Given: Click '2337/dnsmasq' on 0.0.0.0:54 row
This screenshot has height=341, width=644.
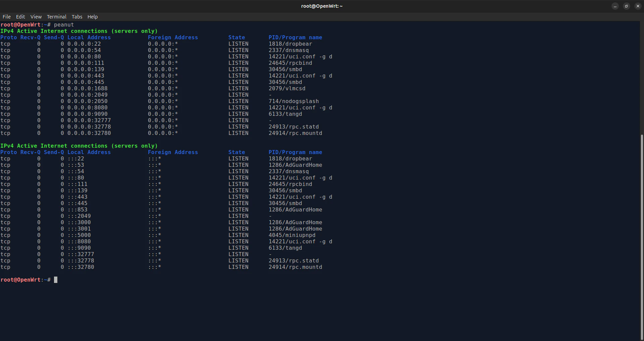Looking at the screenshot, I should pyautogui.click(x=289, y=50).
